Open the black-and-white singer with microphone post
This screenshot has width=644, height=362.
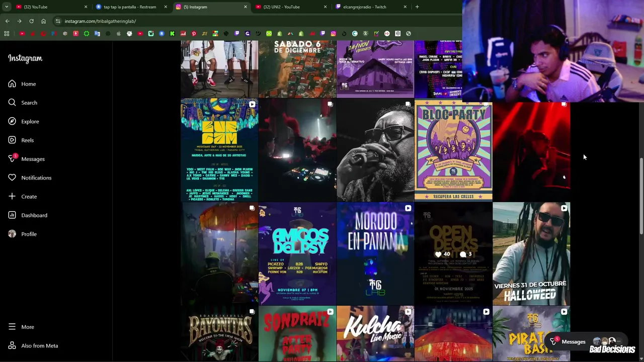[x=375, y=150]
